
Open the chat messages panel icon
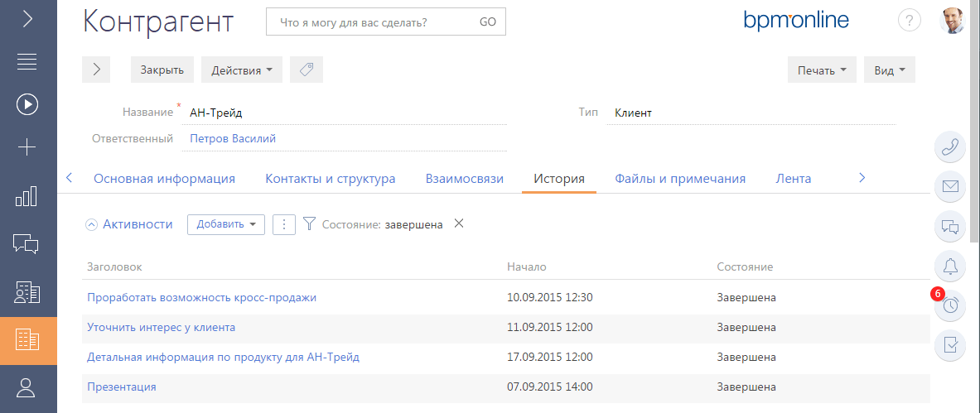(x=950, y=226)
